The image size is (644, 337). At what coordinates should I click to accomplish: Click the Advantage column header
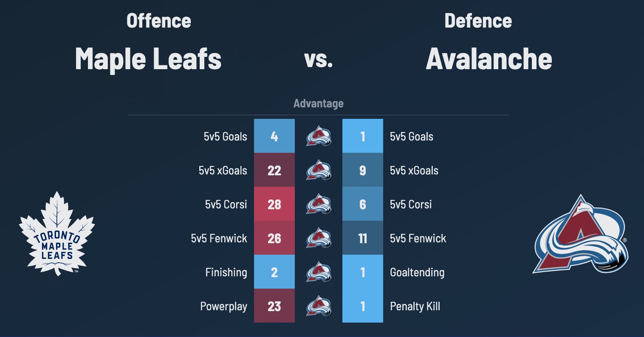point(319,104)
